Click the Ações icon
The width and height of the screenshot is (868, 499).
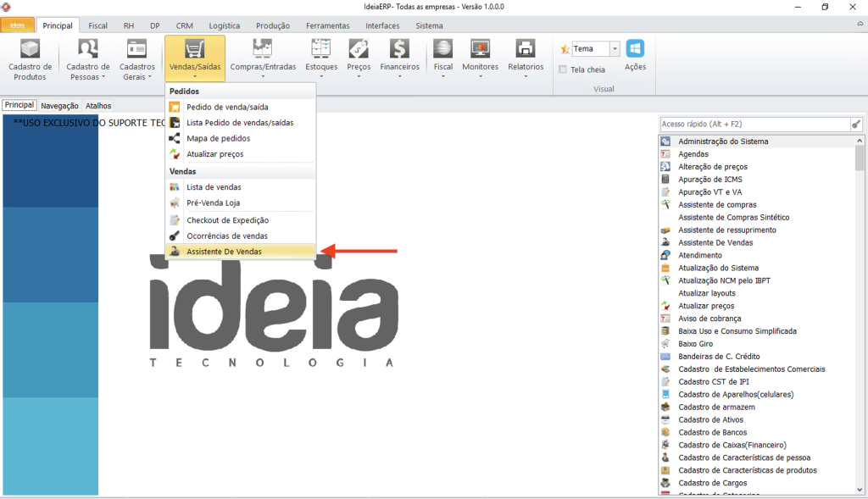point(635,49)
